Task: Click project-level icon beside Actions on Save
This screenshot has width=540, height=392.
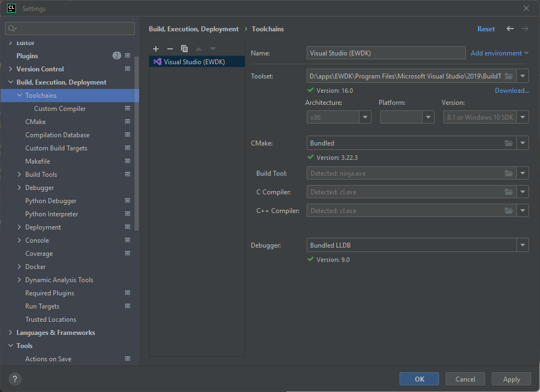Action: click(127, 359)
